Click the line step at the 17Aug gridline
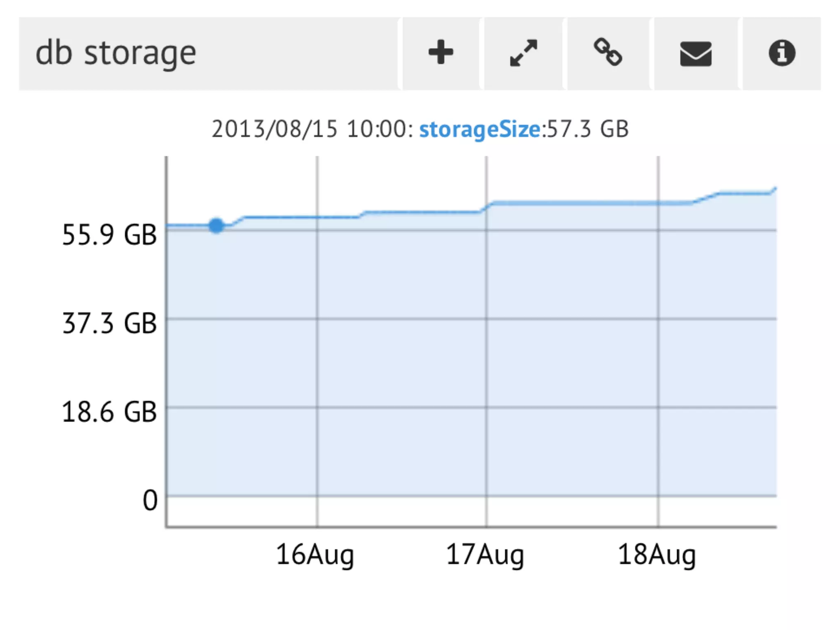Viewport: 840px width, 630px height. point(486,207)
